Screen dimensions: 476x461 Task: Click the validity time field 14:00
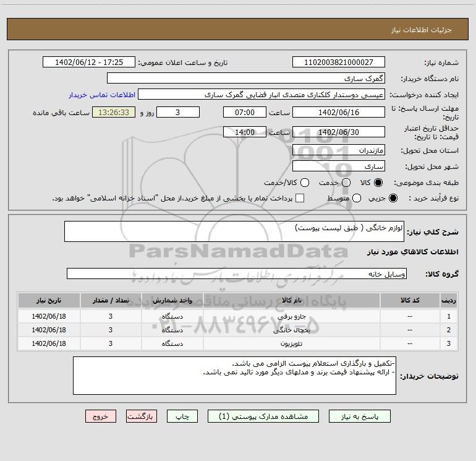coord(245,132)
